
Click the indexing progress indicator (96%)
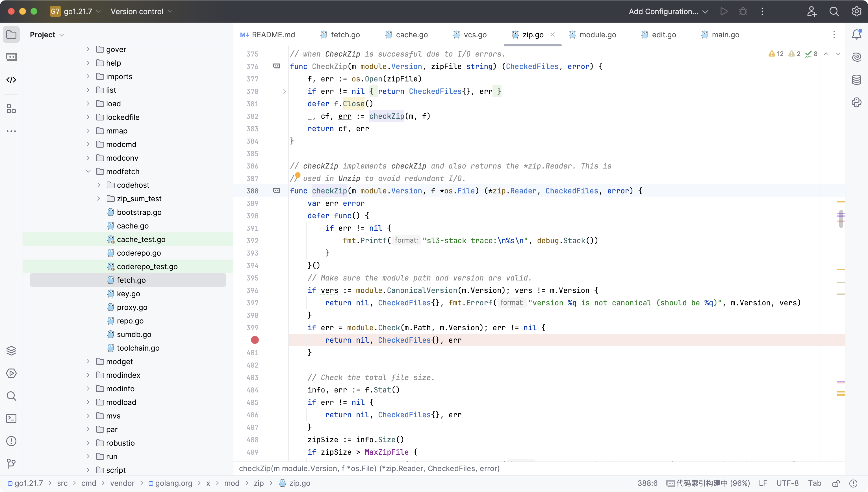click(708, 484)
